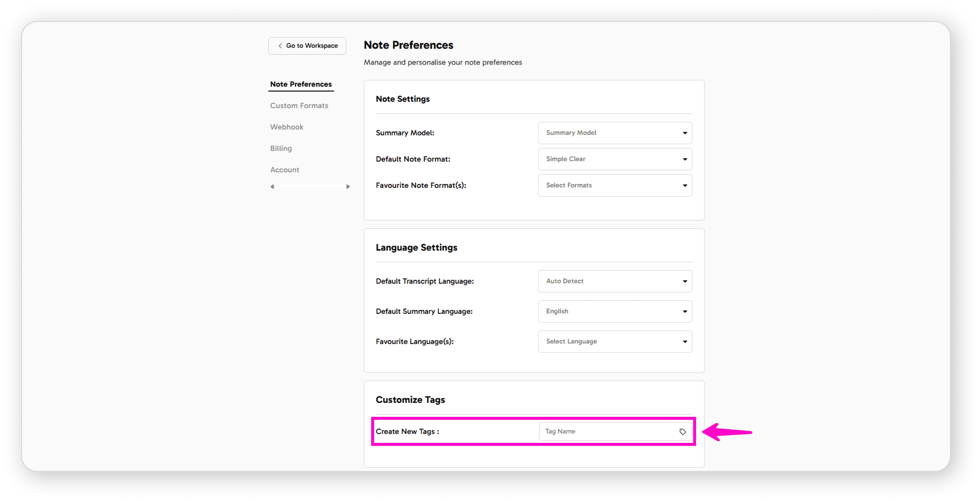Screen dimensions: 980x501
Task: Switch to the Custom Formats section
Action: pos(299,105)
